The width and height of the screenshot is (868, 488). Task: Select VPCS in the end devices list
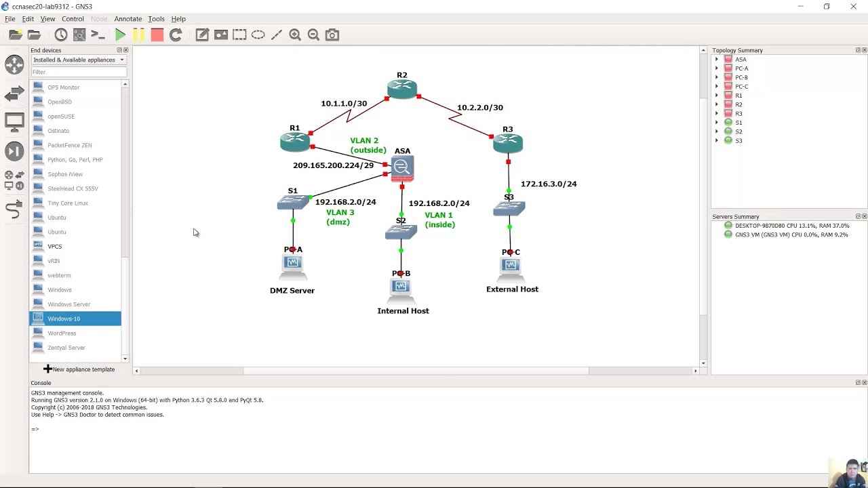(x=75, y=247)
